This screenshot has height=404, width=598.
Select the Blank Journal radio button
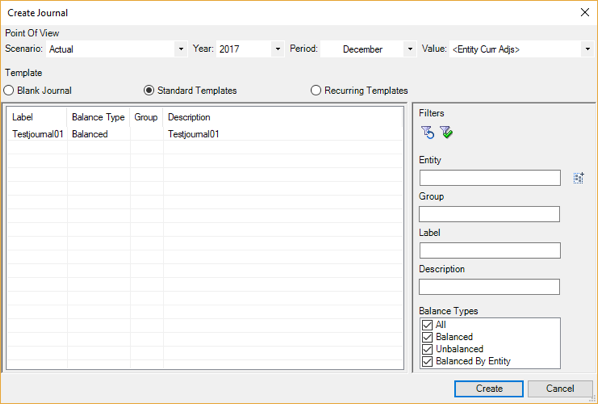[x=9, y=91]
